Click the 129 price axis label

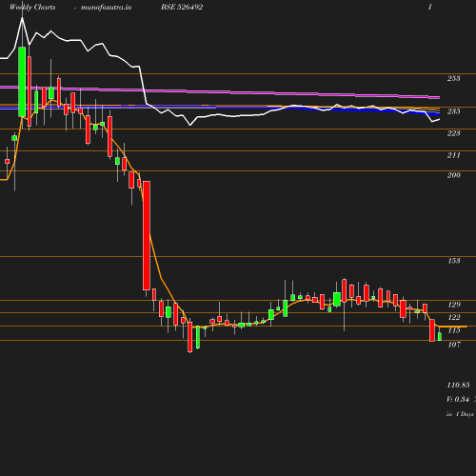454,305
